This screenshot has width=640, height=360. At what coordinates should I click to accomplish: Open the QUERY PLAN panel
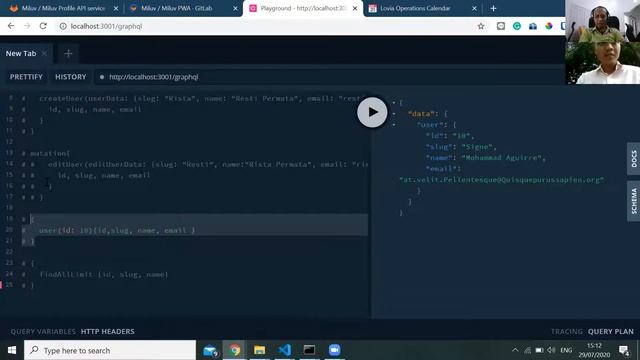coord(611,331)
